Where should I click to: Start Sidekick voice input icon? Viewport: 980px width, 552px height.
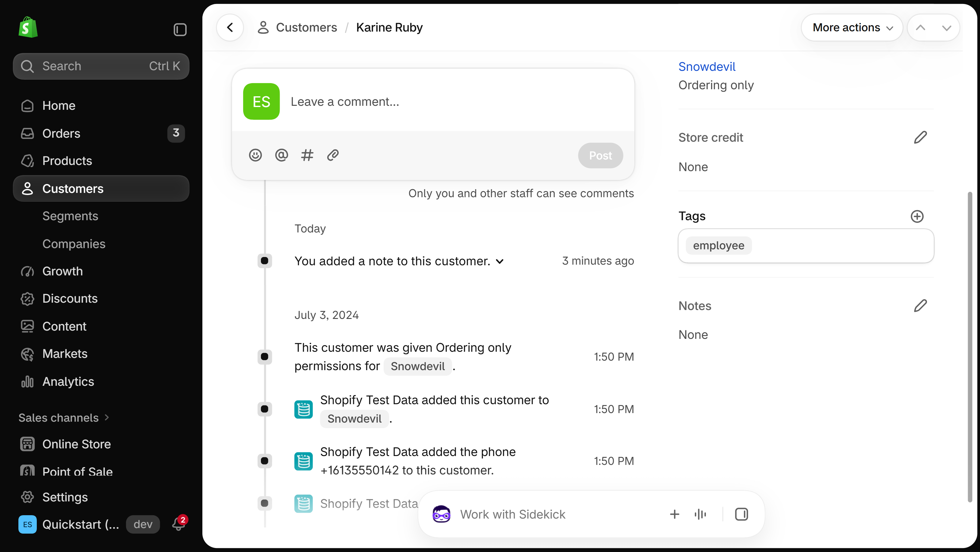coord(700,514)
